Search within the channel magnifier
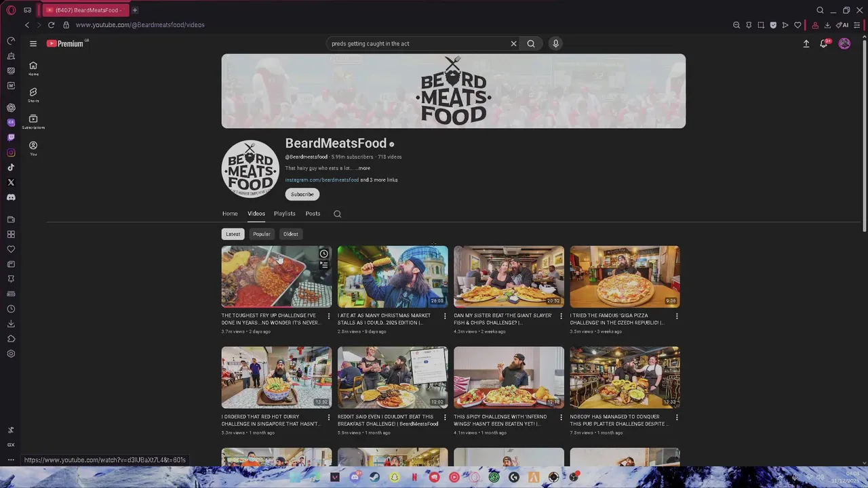The width and height of the screenshot is (868, 488). [337, 213]
